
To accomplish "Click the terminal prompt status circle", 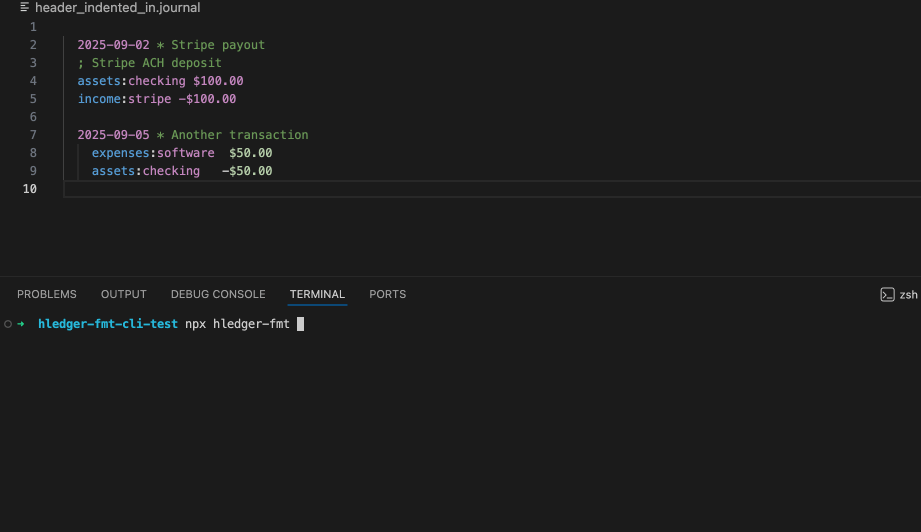I will point(8,324).
